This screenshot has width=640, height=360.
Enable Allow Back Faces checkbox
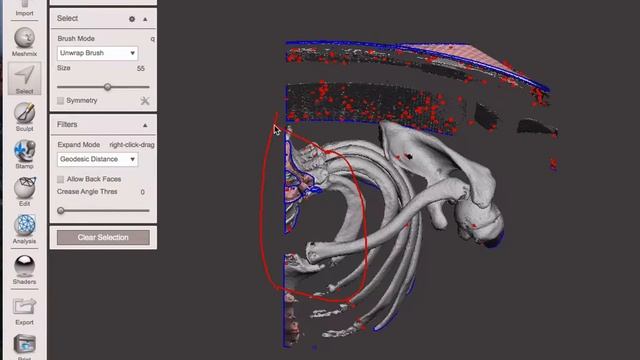[60, 179]
